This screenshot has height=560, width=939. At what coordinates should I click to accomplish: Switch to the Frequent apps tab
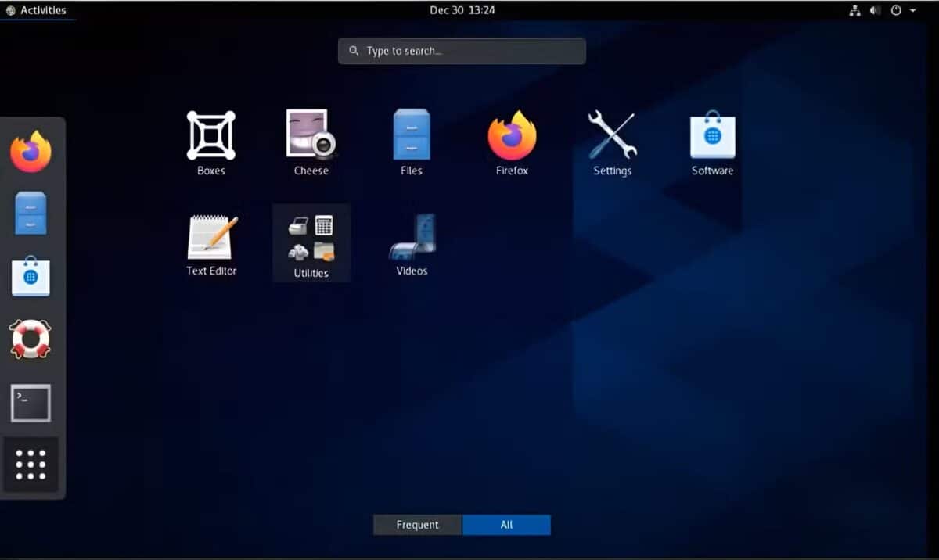(x=418, y=525)
